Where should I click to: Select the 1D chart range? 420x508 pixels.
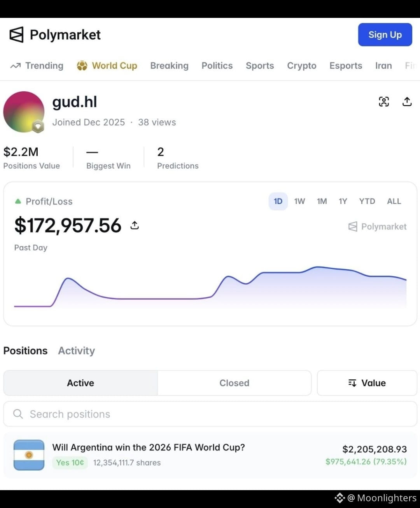pyautogui.click(x=278, y=201)
